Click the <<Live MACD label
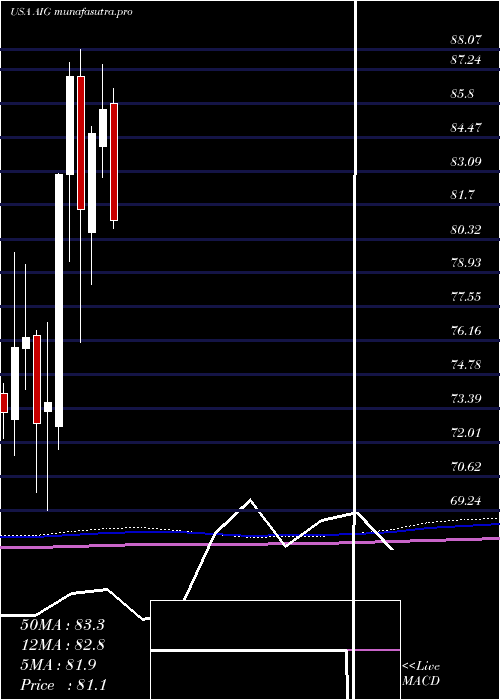Image resolution: width=500 pixels, height=700 pixels. click(x=421, y=674)
